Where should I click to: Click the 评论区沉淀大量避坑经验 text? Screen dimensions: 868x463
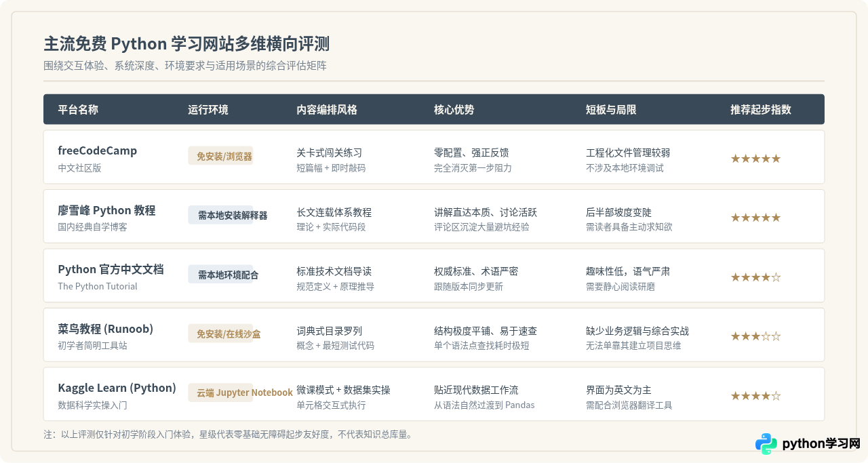(x=481, y=227)
